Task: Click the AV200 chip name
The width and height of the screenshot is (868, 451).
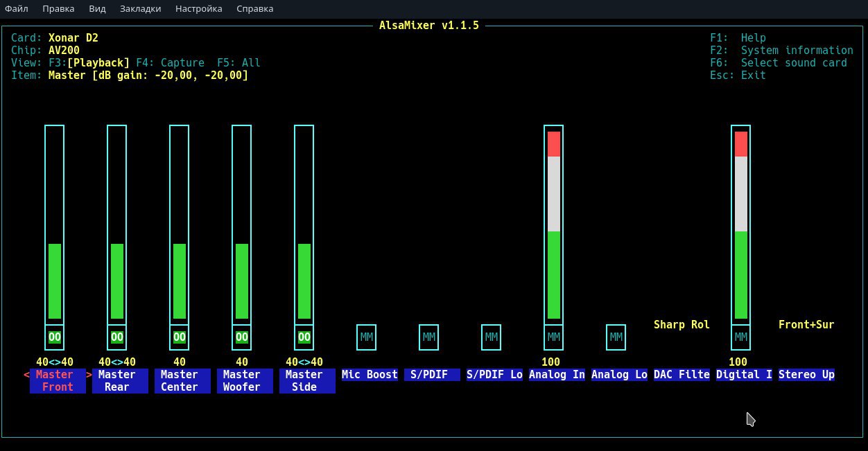Action: pos(64,51)
